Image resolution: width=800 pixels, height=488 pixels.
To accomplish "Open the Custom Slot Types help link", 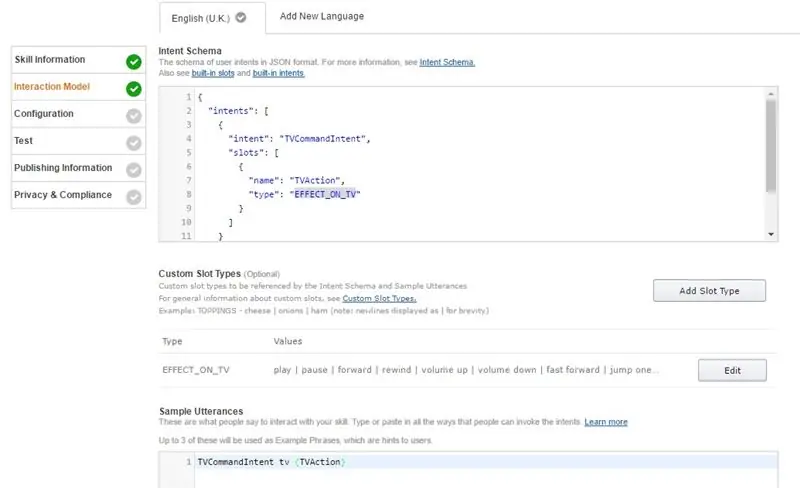I will [x=379, y=299].
